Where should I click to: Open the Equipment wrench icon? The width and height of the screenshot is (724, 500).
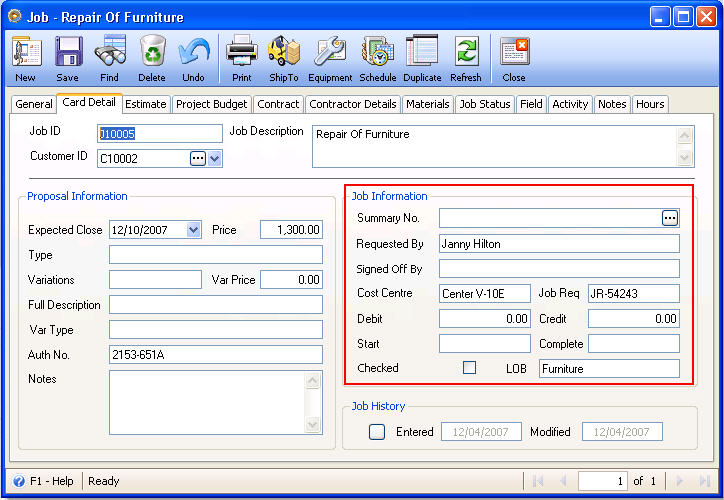click(330, 56)
